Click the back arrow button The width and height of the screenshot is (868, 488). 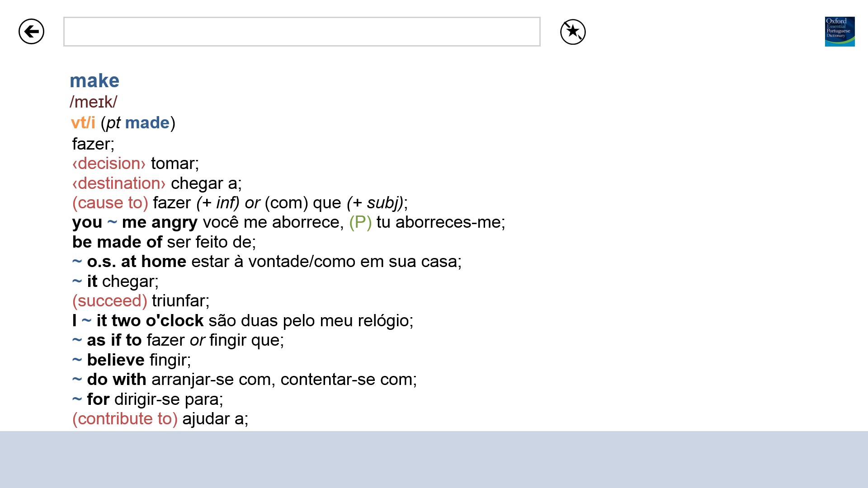click(x=31, y=32)
